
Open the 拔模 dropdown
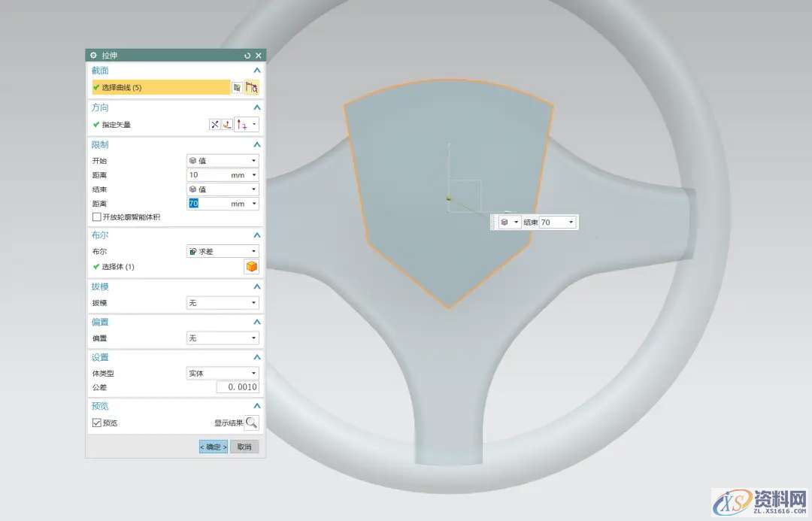(x=223, y=303)
